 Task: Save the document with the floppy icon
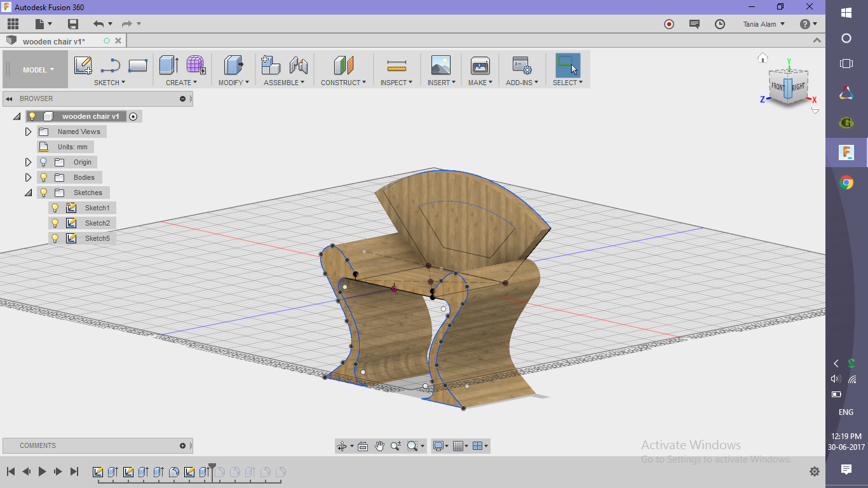pos(73,24)
